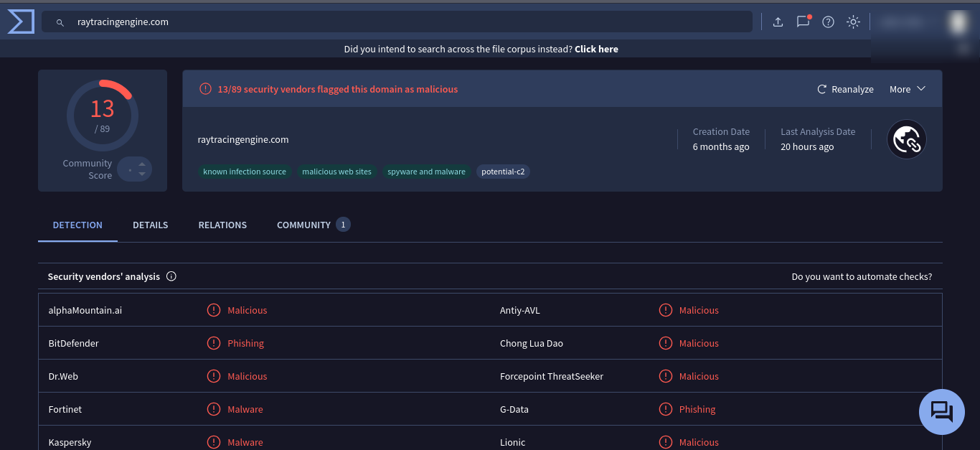Select the Kaspersky vendor name
Viewport: 980px width, 450px height.
point(70,442)
